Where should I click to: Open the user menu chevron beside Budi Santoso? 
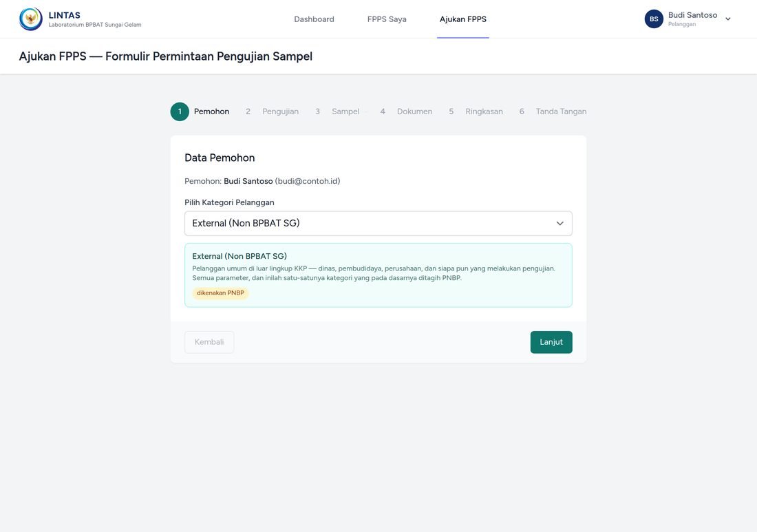[728, 19]
